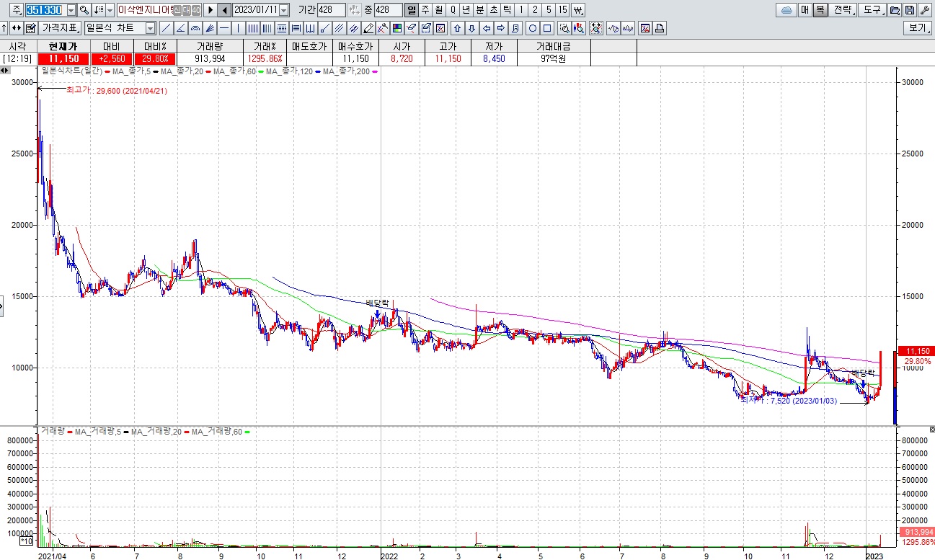Select the rectangle shape drawing tool

click(547, 28)
